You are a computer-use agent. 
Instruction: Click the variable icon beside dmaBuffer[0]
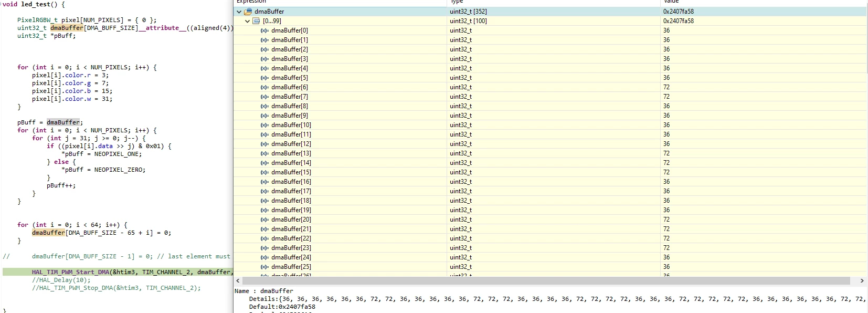tap(264, 30)
